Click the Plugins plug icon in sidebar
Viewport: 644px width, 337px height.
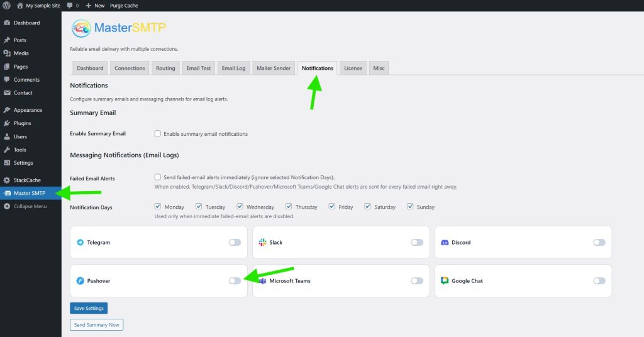click(x=6, y=123)
